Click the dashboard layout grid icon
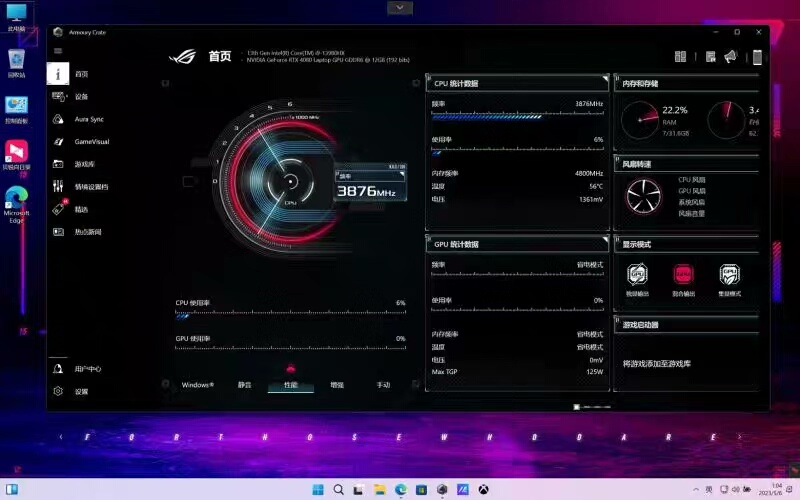The width and height of the screenshot is (800, 500). pos(681,56)
